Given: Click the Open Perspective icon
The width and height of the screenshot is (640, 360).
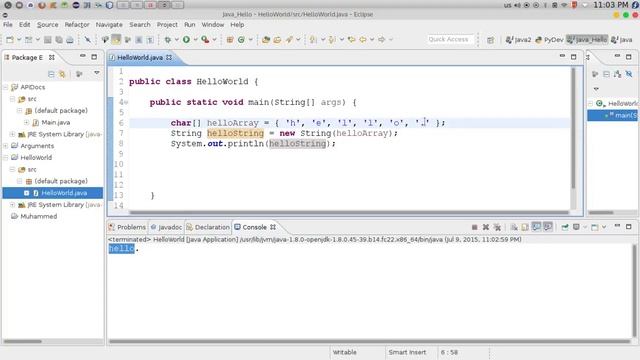Looking at the screenshot, I should click(x=490, y=40).
